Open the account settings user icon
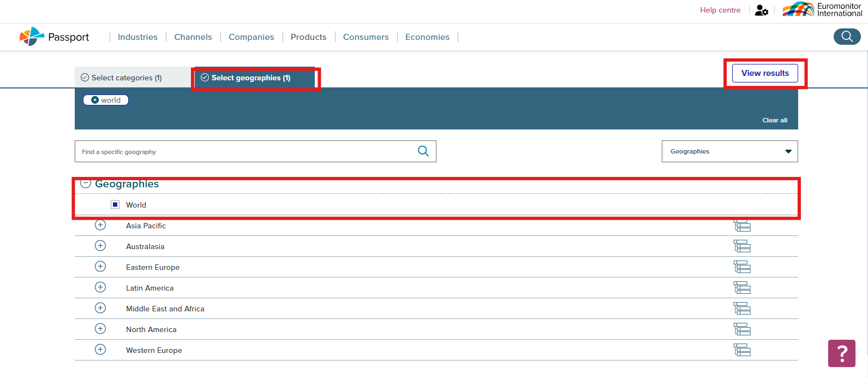Viewport: 868px width, 378px height. 761,10
